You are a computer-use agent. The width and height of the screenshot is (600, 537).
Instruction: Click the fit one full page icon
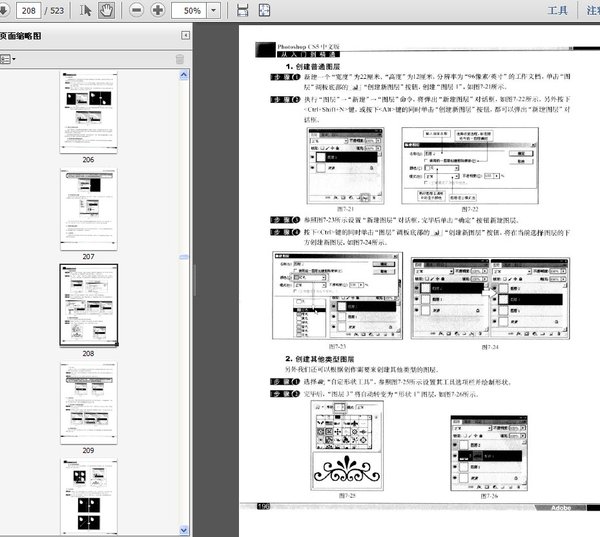pyautogui.click(x=264, y=10)
